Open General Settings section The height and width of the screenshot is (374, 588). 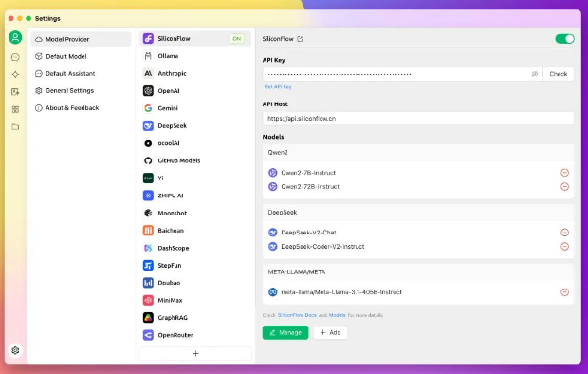click(81, 90)
